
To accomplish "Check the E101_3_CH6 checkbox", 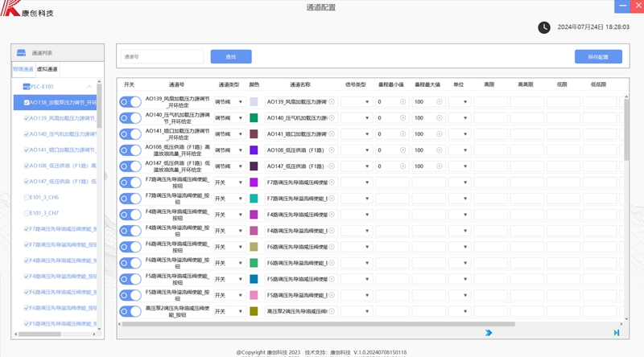I will pyautogui.click(x=27, y=197).
